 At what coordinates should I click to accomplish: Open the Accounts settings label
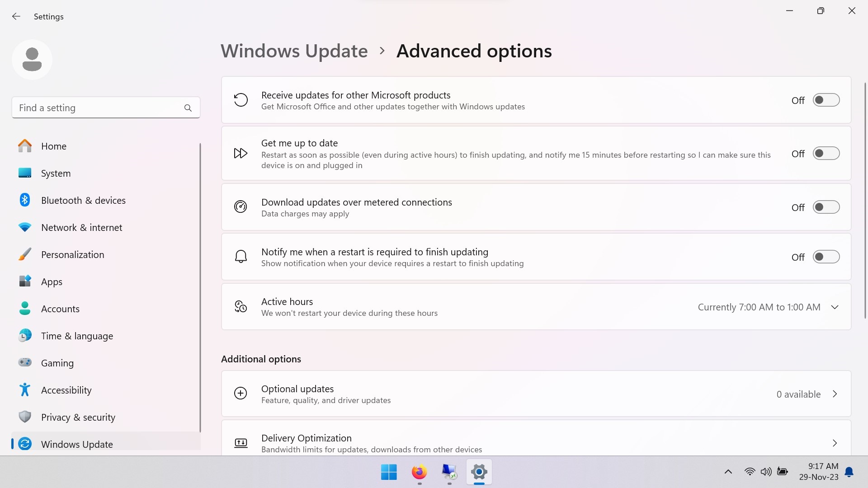click(x=60, y=309)
